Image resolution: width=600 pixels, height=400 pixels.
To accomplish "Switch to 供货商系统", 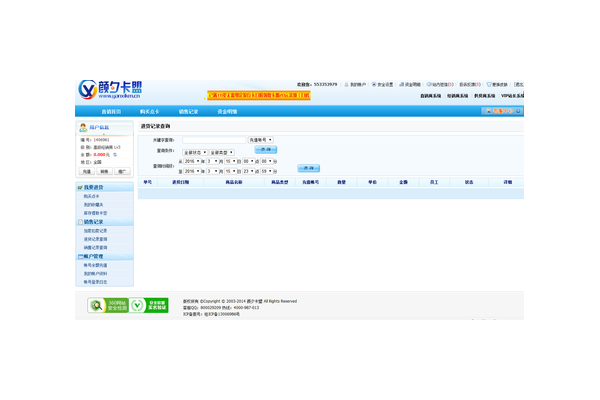I will (x=485, y=96).
